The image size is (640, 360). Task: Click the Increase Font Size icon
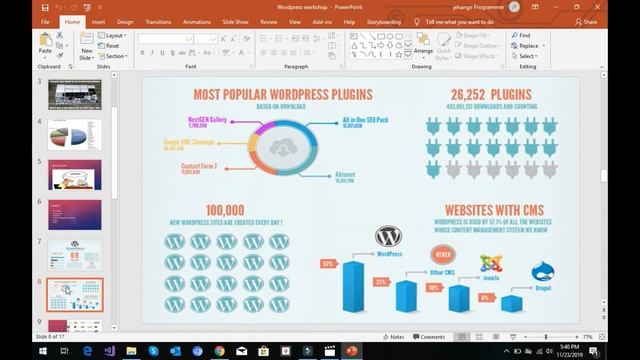tap(223, 39)
